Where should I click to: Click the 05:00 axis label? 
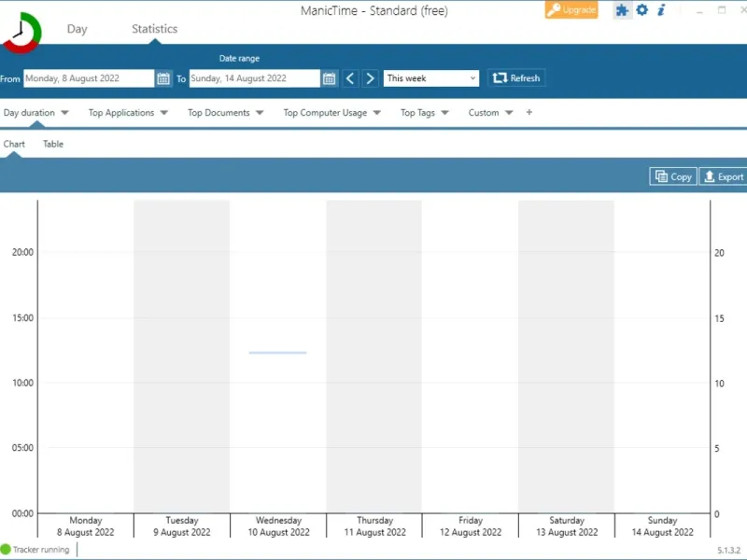pos(22,448)
